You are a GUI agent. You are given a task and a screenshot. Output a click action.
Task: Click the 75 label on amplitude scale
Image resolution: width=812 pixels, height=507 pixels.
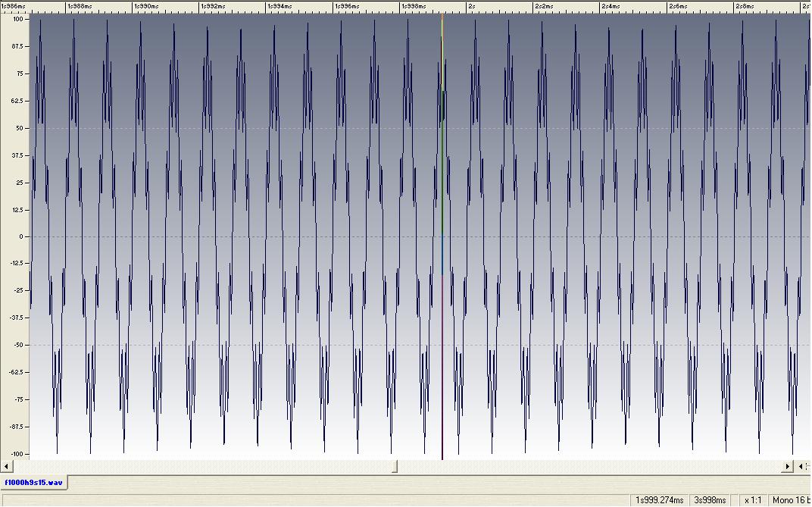coord(20,74)
